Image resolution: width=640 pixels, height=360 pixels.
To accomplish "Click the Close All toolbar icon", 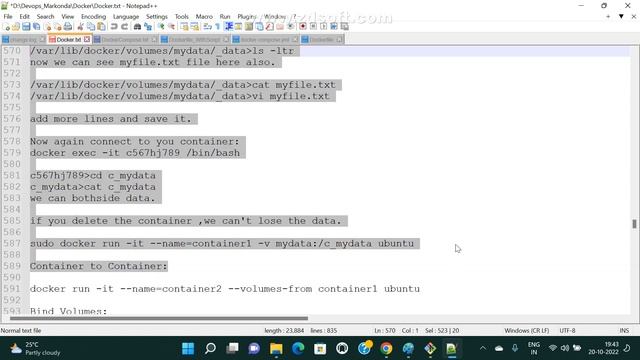I will [x=58, y=27].
